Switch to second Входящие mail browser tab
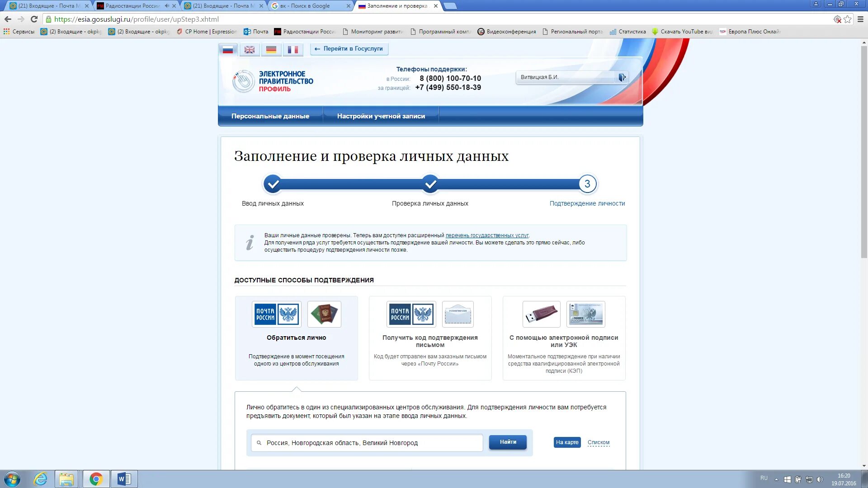The image size is (868, 488). [220, 6]
